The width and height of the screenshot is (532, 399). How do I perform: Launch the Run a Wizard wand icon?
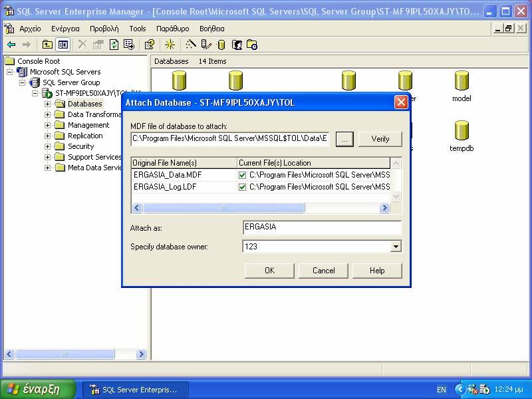point(191,45)
